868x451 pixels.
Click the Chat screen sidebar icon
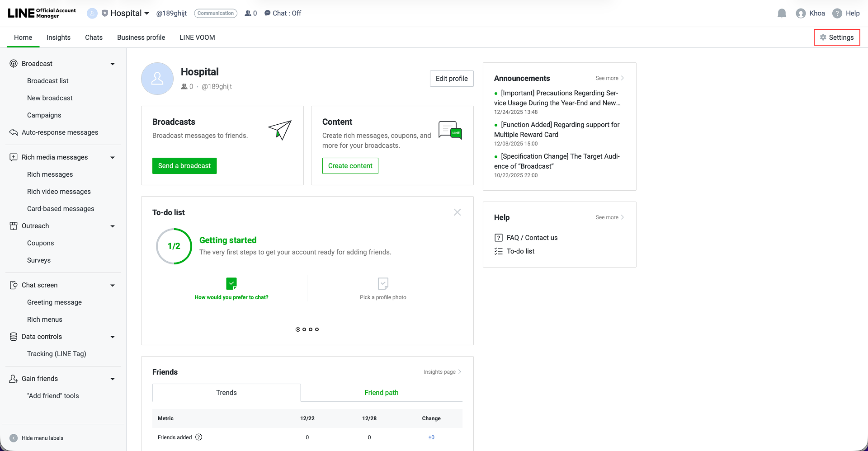click(x=13, y=285)
